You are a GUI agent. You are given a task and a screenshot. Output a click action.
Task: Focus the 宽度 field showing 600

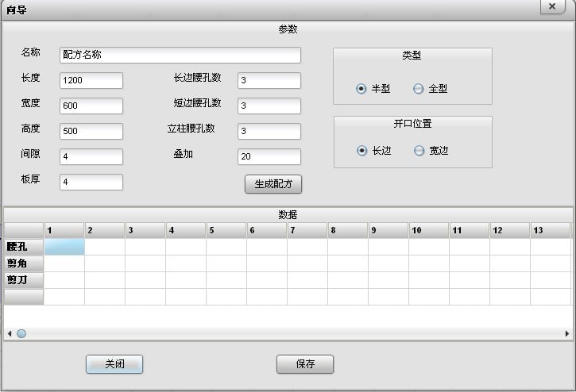tap(91, 106)
